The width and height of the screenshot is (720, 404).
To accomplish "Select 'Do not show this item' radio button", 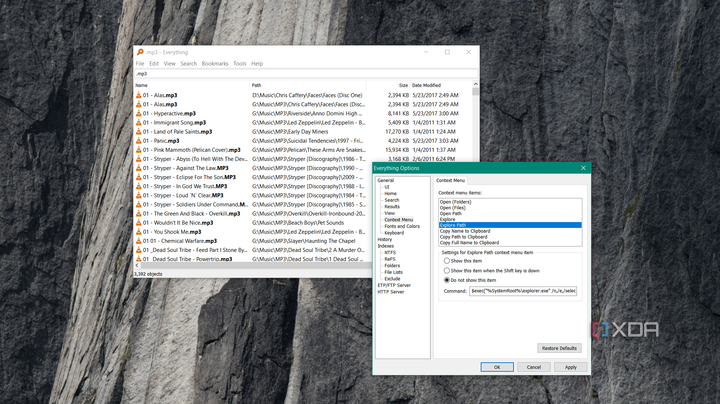I will click(x=446, y=280).
